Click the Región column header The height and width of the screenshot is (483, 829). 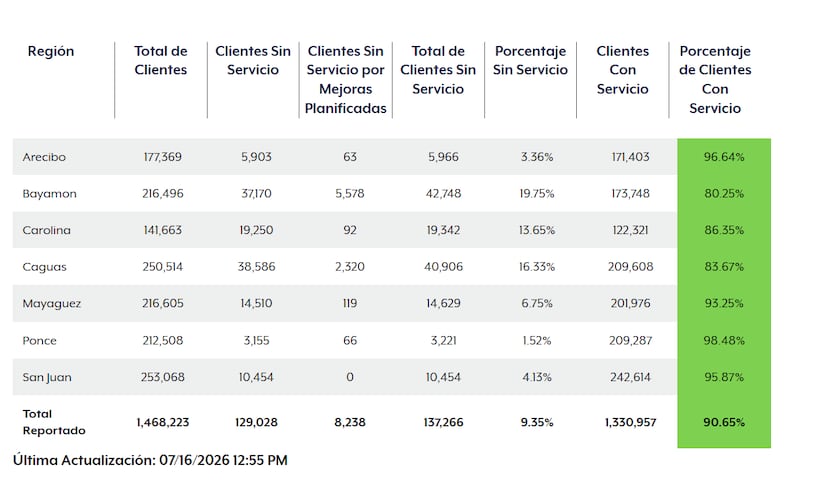[51, 51]
